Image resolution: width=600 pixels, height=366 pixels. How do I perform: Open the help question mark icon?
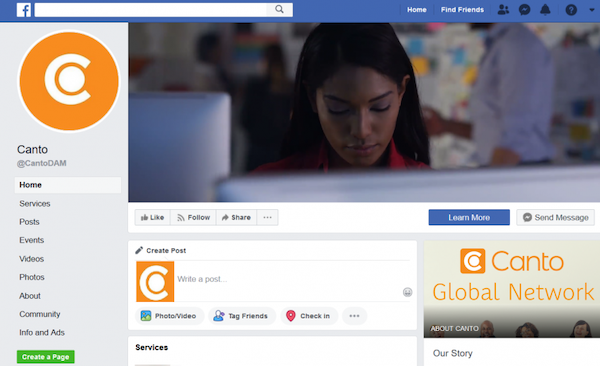[571, 10]
